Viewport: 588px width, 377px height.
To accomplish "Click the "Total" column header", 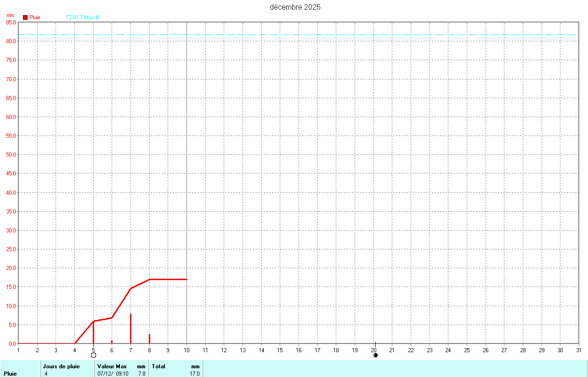I will (158, 366).
